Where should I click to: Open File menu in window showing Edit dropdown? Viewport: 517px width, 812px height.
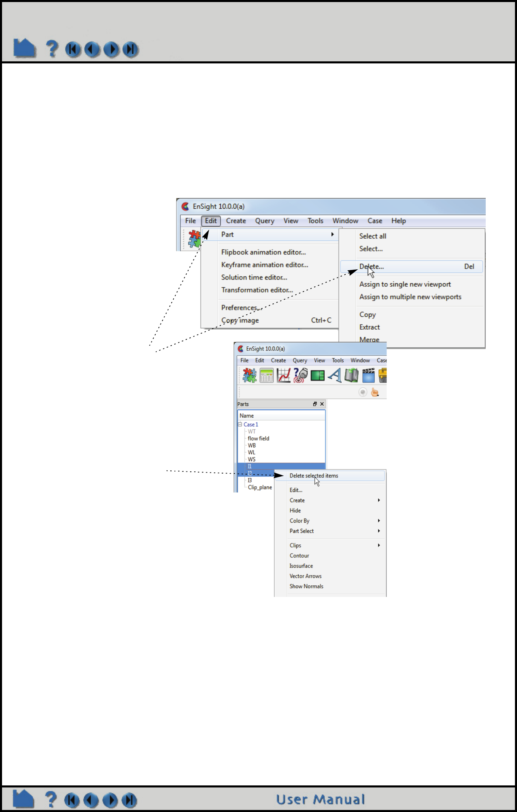coord(190,221)
